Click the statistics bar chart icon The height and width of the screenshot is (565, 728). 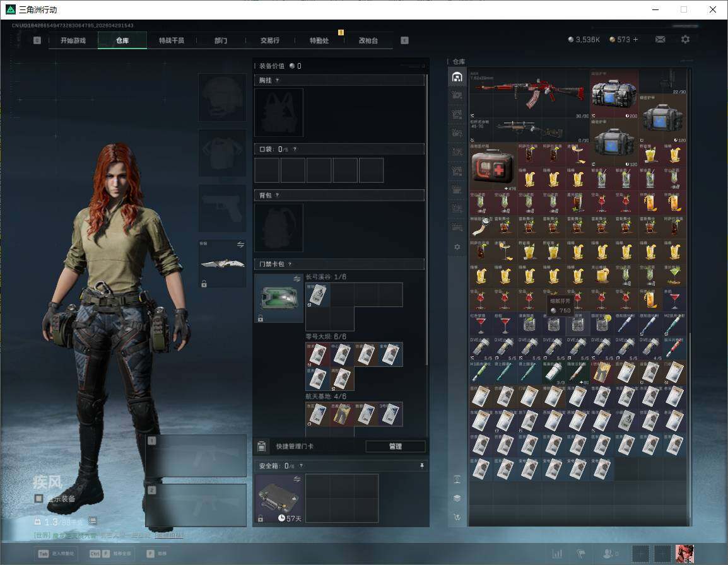point(557,554)
